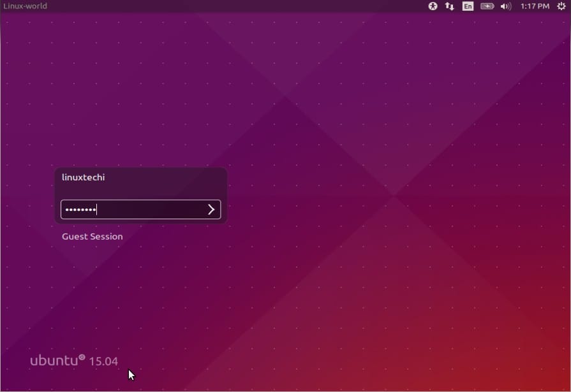Click the 1:17 PM clock
Viewport: 571px width, 392px height.
535,6
